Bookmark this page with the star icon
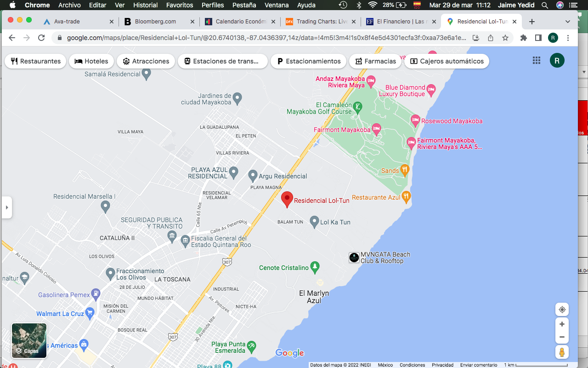The width and height of the screenshot is (588, 368). [505, 38]
